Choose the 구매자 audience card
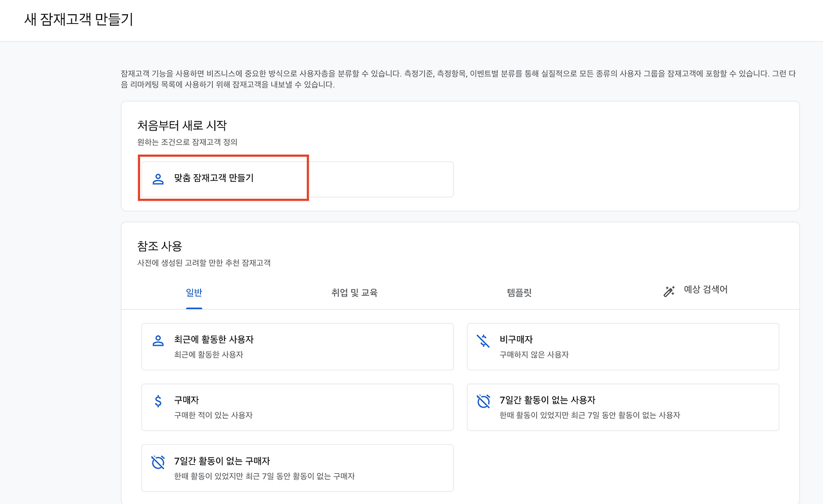The height and width of the screenshot is (504, 823). tap(297, 406)
